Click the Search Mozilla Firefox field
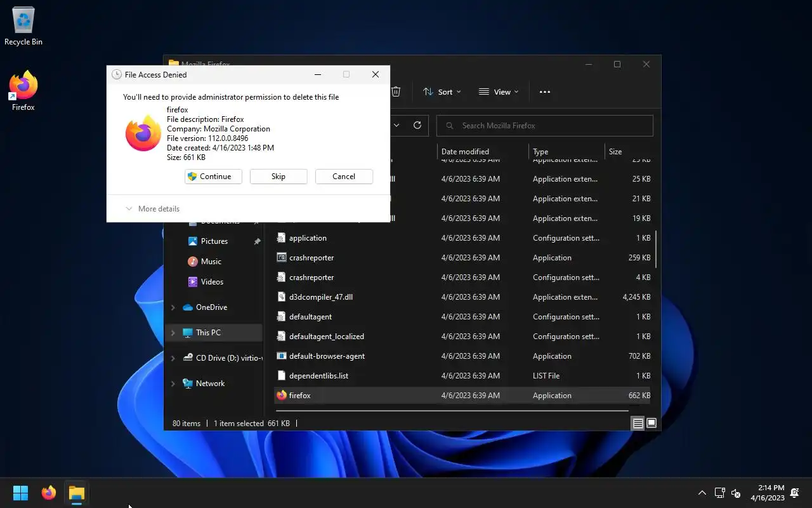Screen dimensions: 812x508 coord(545,125)
